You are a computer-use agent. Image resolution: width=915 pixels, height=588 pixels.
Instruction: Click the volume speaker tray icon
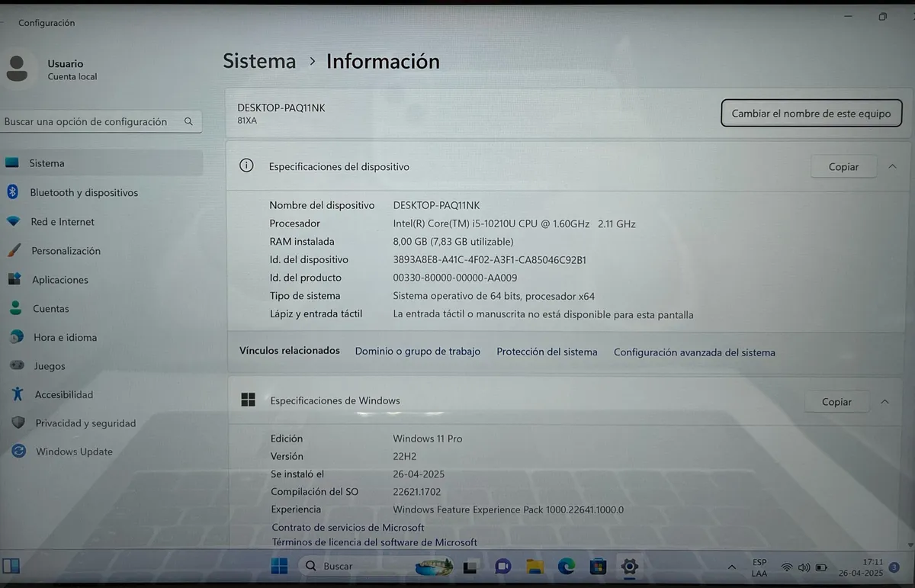pyautogui.click(x=804, y=568)
